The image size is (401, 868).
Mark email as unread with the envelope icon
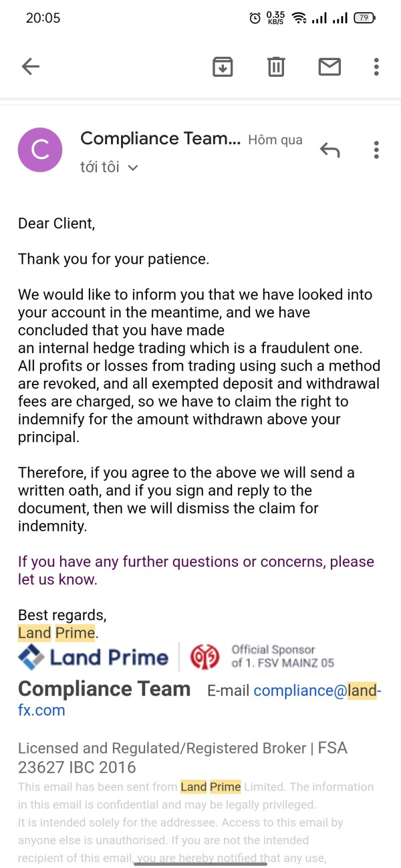(x=329, y=66)
